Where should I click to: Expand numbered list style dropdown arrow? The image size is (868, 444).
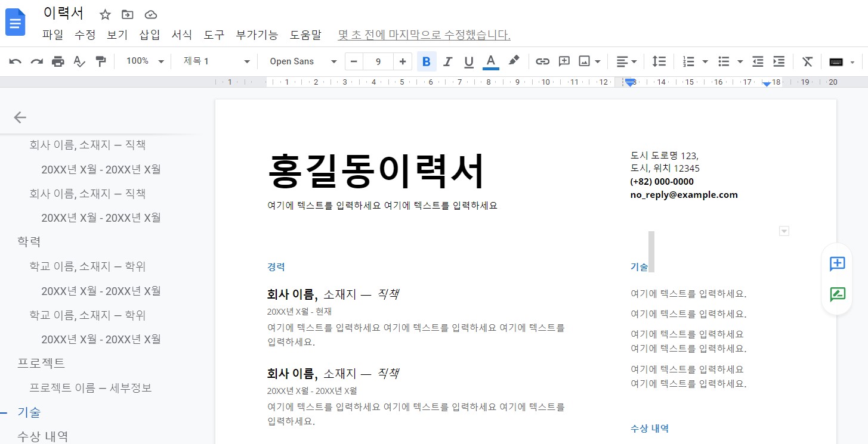click(x=705, y=61)
